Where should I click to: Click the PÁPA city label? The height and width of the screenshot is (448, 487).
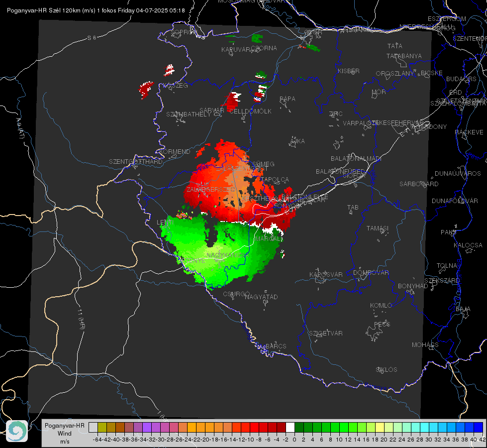tap(288, 99)
